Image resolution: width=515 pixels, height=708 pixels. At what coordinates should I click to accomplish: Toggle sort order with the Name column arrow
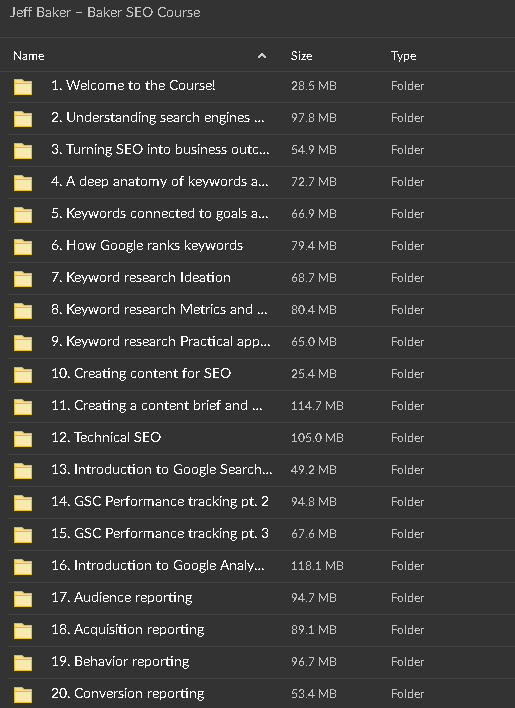coord(262,56)
